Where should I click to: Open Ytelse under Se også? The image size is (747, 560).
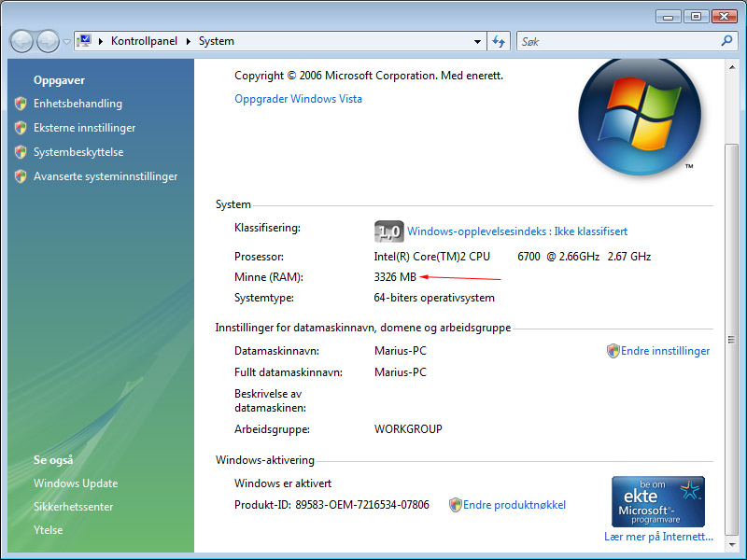(49, 530)
